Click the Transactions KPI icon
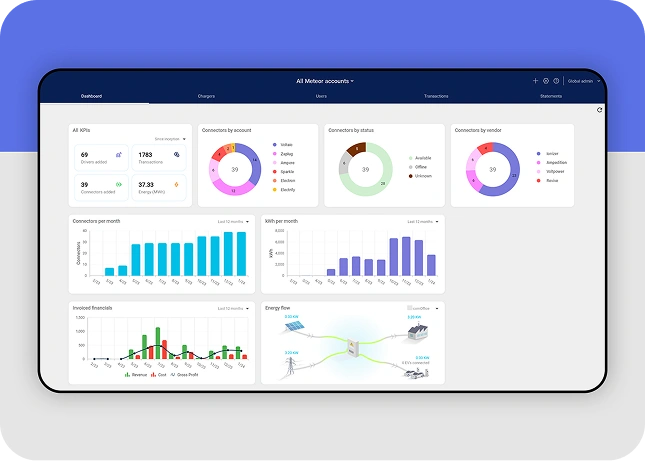 click(177, 155)
